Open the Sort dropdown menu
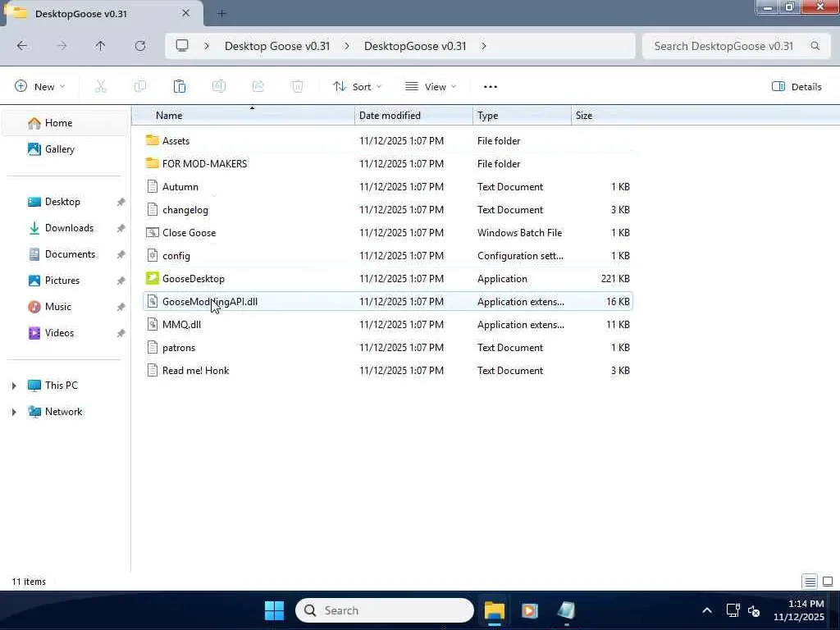Screen dimensions: 840x630 (x=358, y=86)
